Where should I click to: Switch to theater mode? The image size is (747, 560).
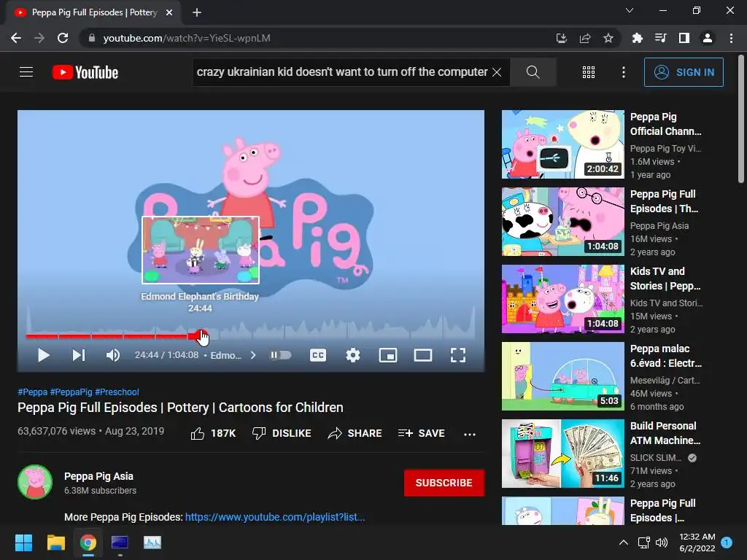point(422,355)
